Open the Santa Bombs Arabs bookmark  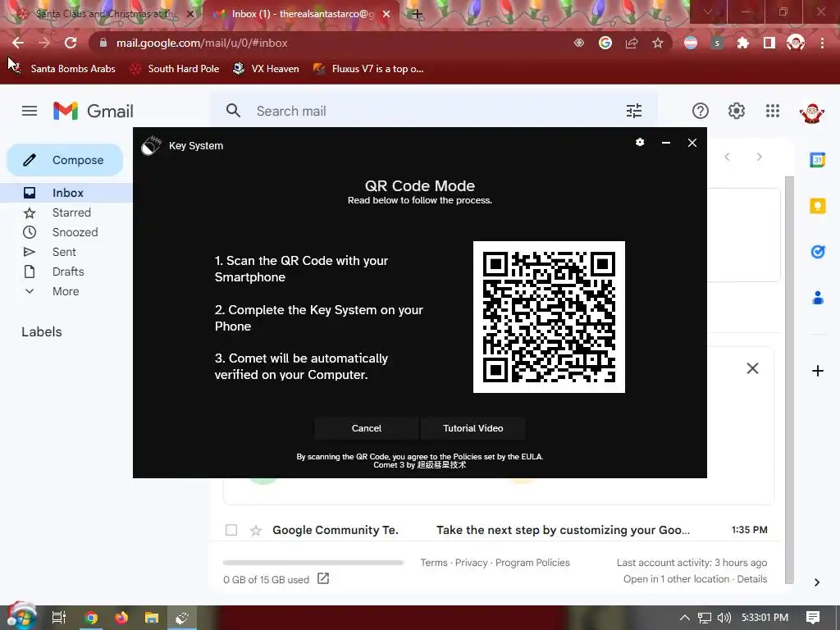coord(62,69)
